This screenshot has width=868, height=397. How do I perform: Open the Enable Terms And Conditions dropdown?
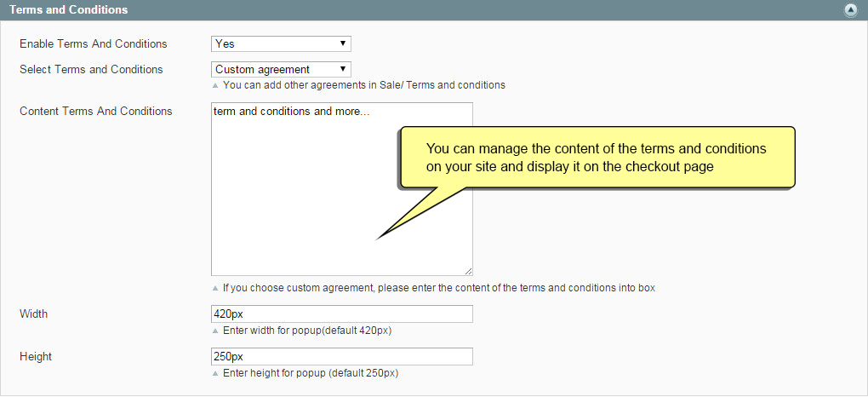tap(281, 43)
